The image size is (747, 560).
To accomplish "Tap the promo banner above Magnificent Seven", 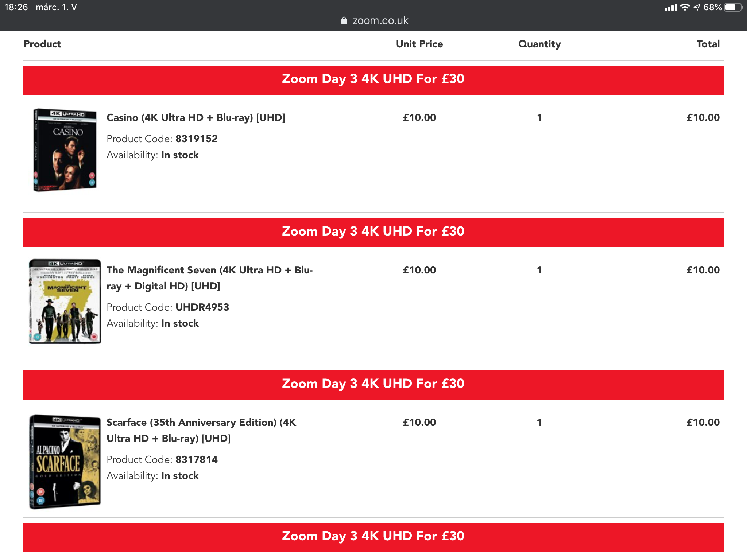I will click(x=373, y=233).
